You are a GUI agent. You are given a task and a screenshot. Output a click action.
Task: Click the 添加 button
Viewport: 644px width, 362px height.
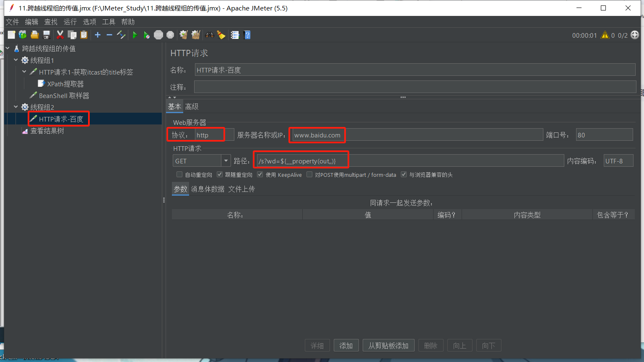[x=346, y=346]
